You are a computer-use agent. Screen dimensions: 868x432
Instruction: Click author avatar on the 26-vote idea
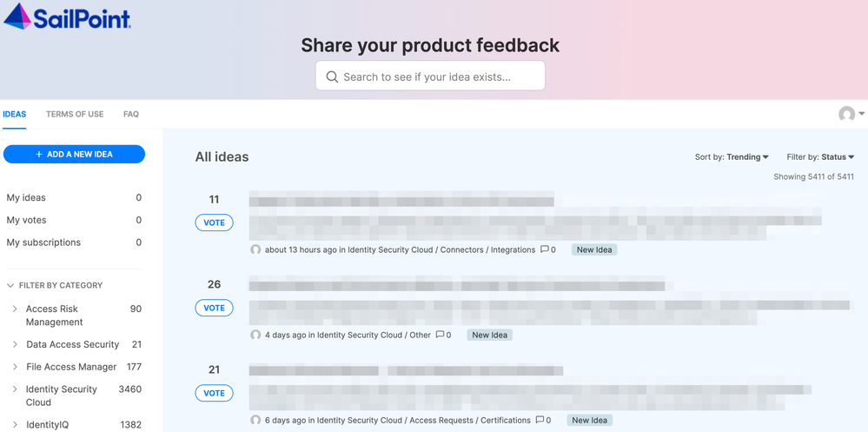[x=255, y=335]
